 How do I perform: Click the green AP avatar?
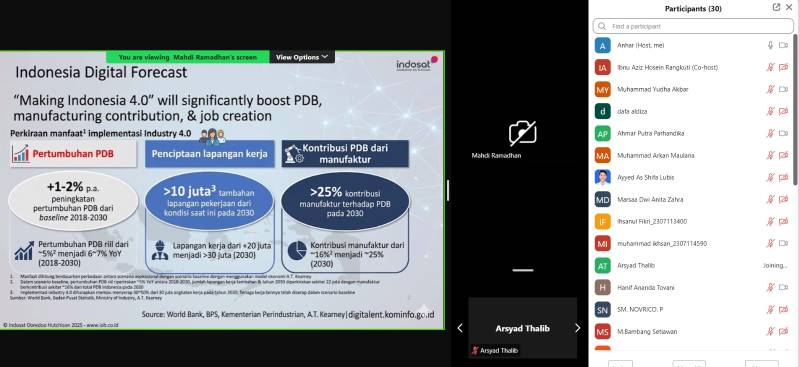point(603,133)
